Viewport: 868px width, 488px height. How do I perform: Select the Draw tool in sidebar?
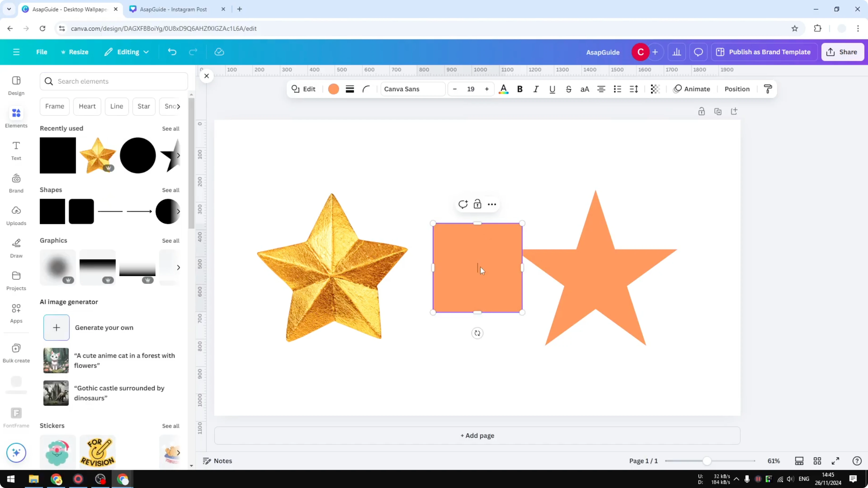16,248
